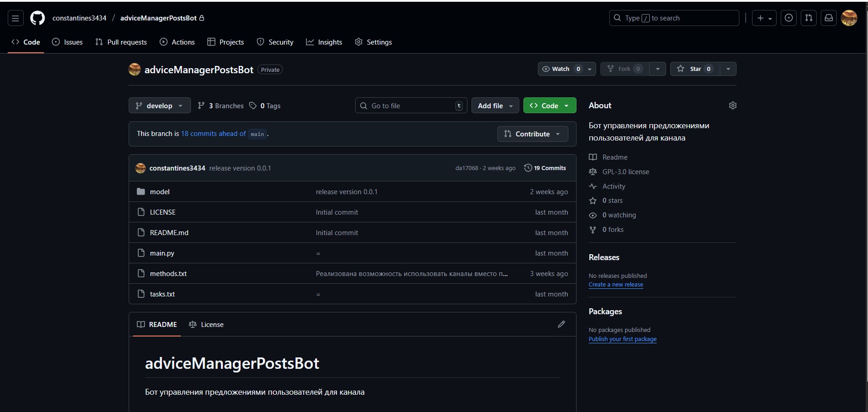Click the 18 commits ahead of link
The width and height of the screenshot is (868, 412).
[213, 134]
